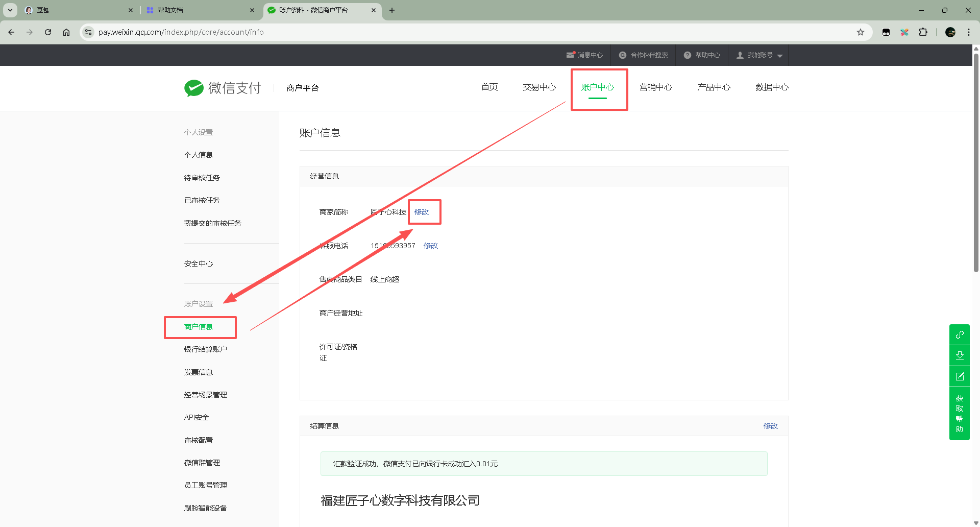Click 修改 next to 客服电话 number
This screenshot has width=980, height=527.
tap(430, 246)
